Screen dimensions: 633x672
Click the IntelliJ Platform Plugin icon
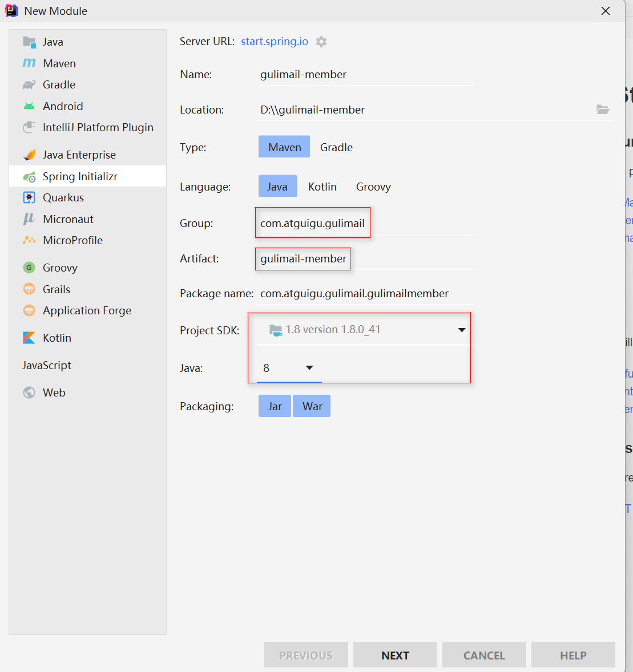pos(29,127)
